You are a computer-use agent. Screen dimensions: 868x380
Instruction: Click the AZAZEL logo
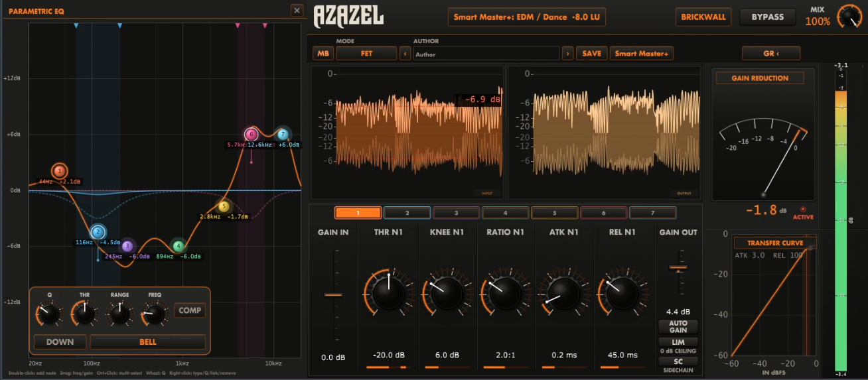tap(348, 15)
